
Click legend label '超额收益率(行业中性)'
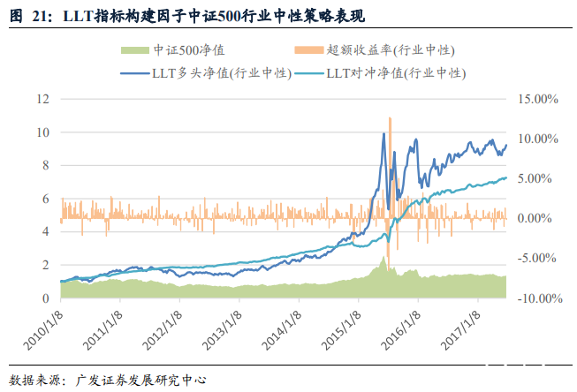pyautogui.click(x=391, y=50)
